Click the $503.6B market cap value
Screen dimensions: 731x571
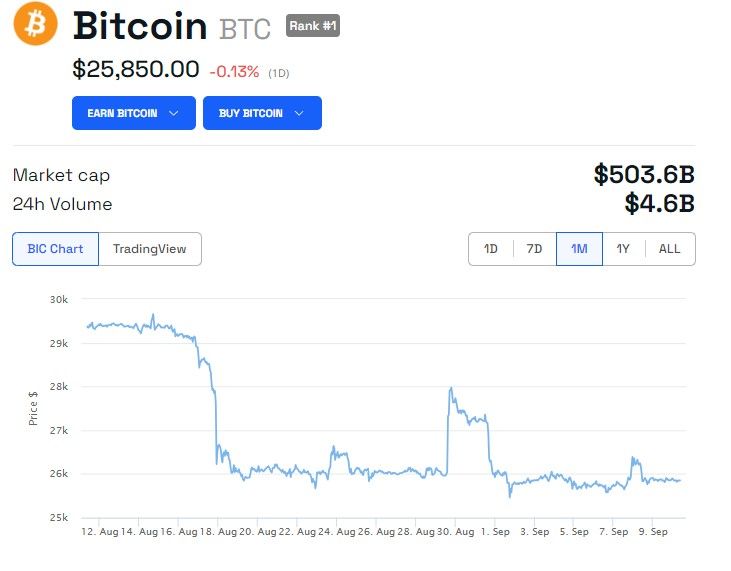point(644,174)
